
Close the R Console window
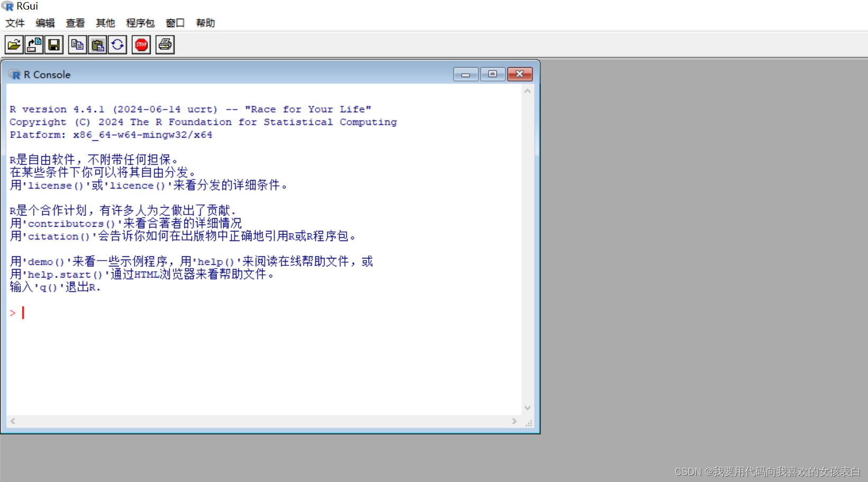click(x=520, y=74)
